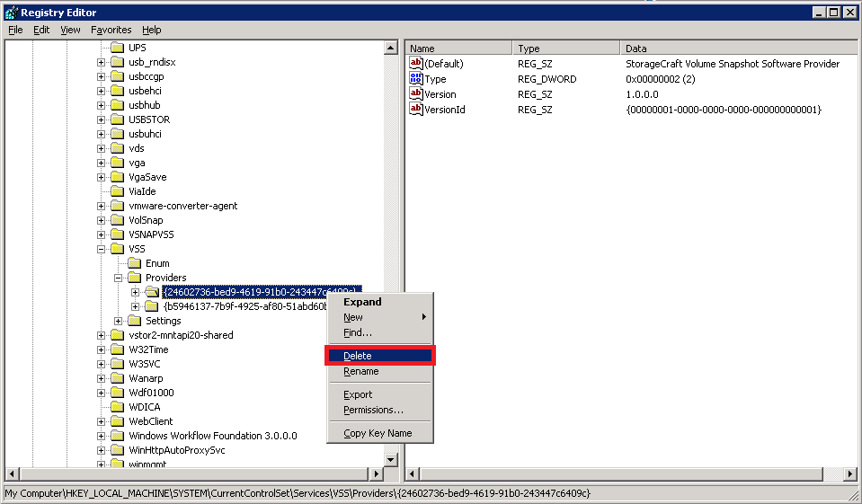The width and height of the screenshot is (862, 504).
Task: Click tree pane horizontal scroll right arrow
Action: pos(376,473)
